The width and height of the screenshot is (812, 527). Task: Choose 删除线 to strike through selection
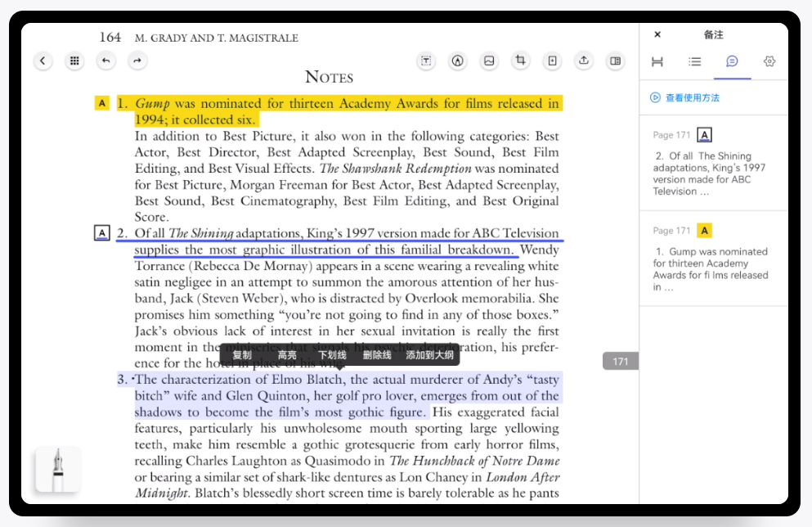point(377,355)
